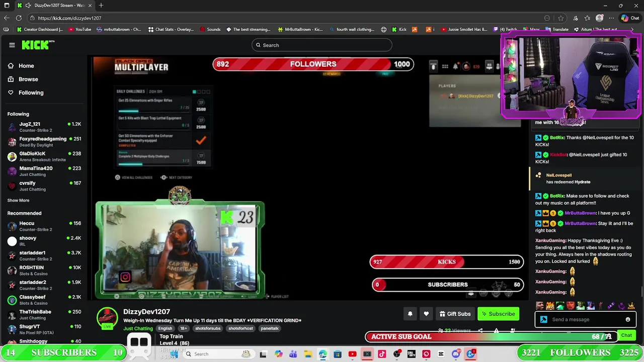Click DizzyDev1207 profile avatar
644x362 pixels.
coord(107,318)
